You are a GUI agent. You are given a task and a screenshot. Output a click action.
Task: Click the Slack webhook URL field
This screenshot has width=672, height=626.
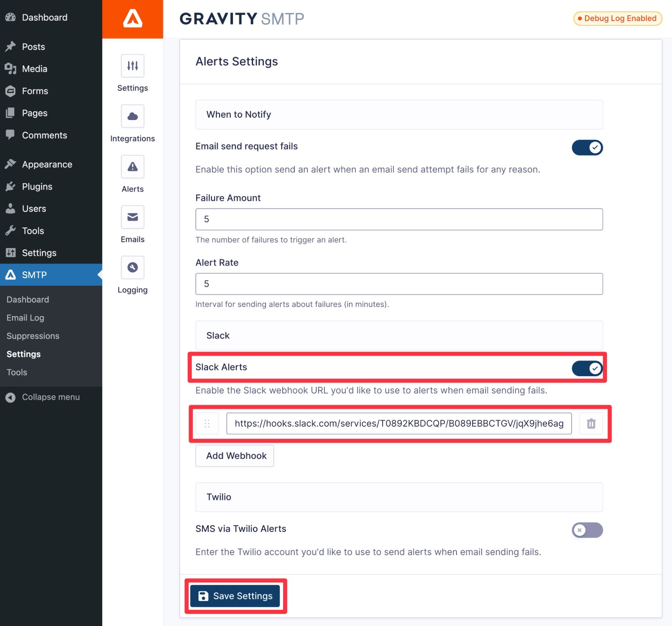tap(399, 424)
